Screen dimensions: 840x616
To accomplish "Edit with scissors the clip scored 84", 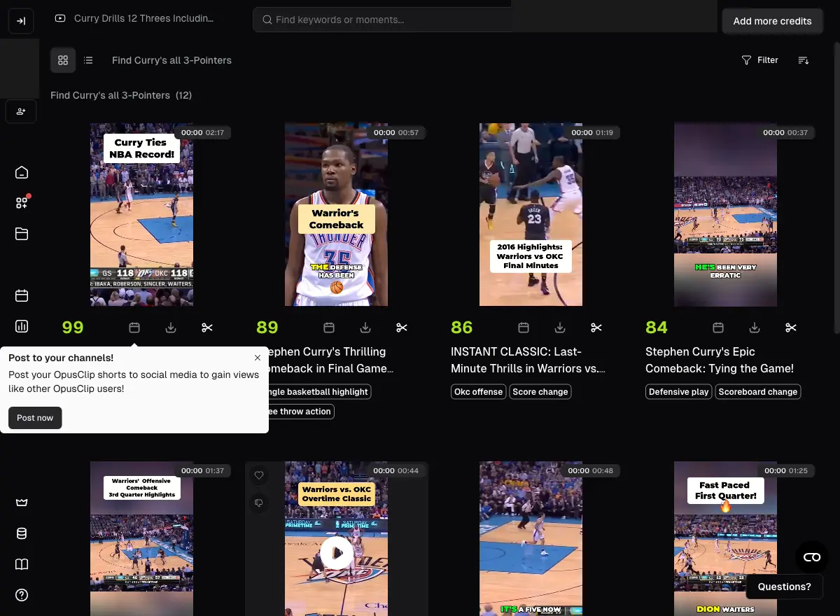I will tap(791, 328).
